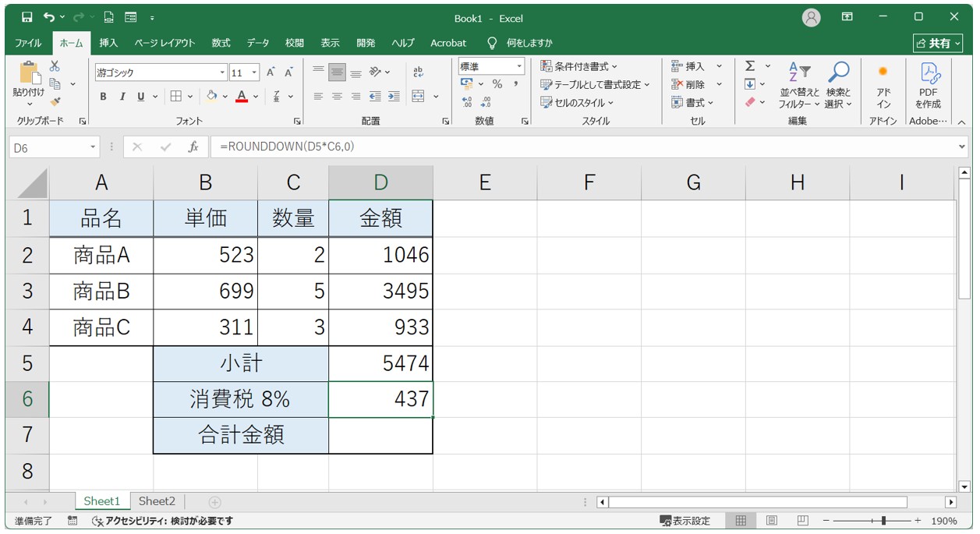Undo the last action
Screen dimensions: 980x534
pyautogui.click(x=50, y=17)
